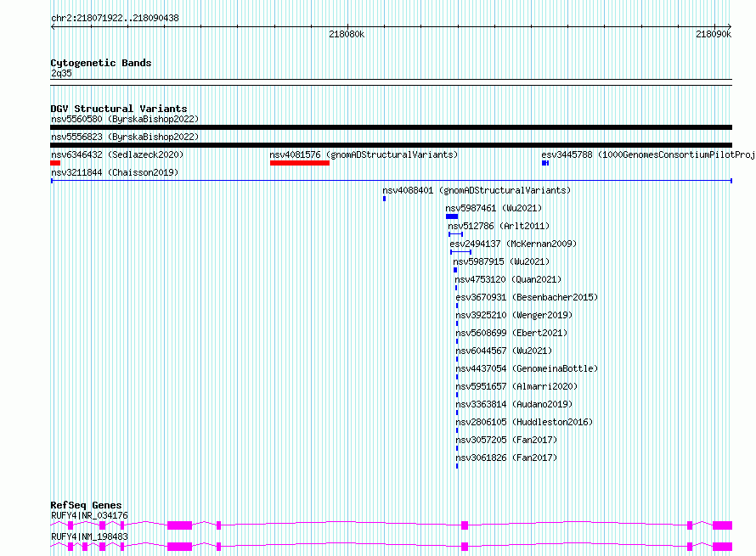This screenshot has width=756, height=556.
Task: Click the chr2:218071922..218090438 coordinate label
Action: coord(115,19)
